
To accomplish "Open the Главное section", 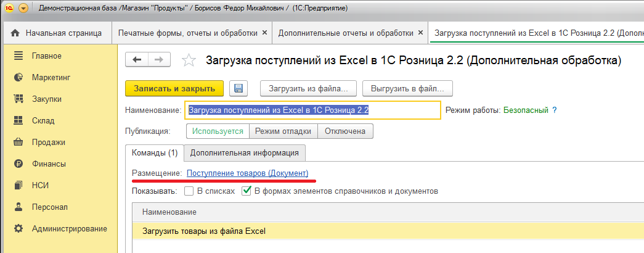I will point(47,56).
